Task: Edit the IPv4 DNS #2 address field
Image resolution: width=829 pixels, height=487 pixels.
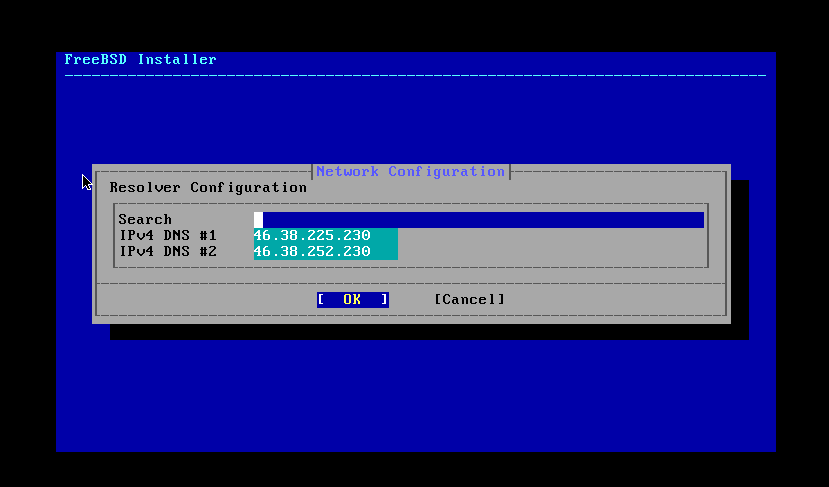Action: (x=326, y=252)
